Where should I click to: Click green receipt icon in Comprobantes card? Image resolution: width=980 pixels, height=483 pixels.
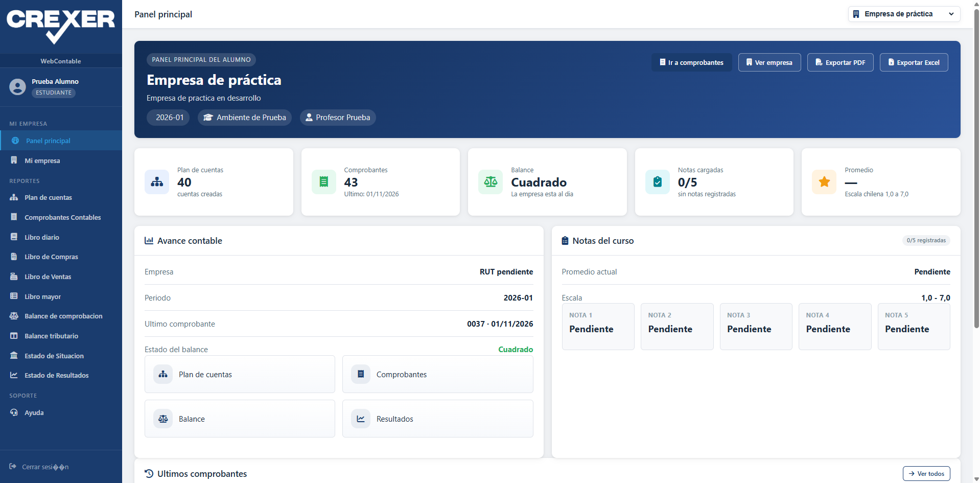[324, 182]
